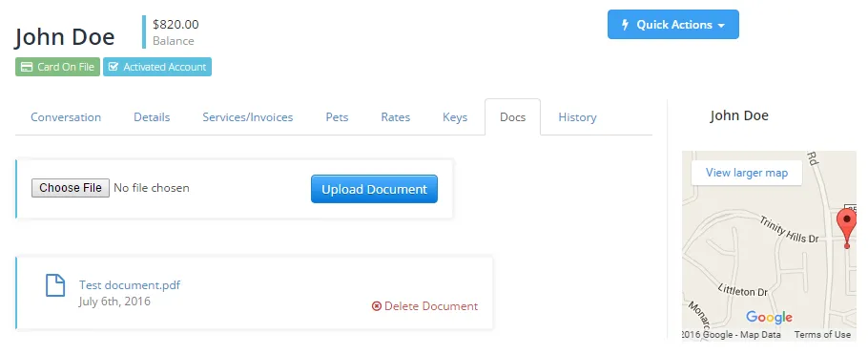Select the Pets tab

[x=337, y=117]
